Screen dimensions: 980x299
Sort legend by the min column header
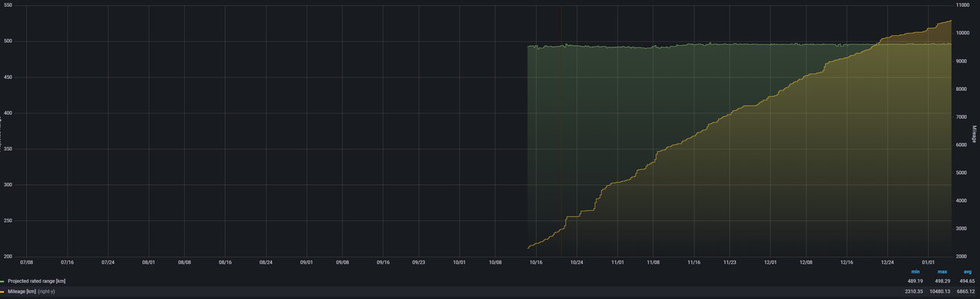[x=915, y=272]
